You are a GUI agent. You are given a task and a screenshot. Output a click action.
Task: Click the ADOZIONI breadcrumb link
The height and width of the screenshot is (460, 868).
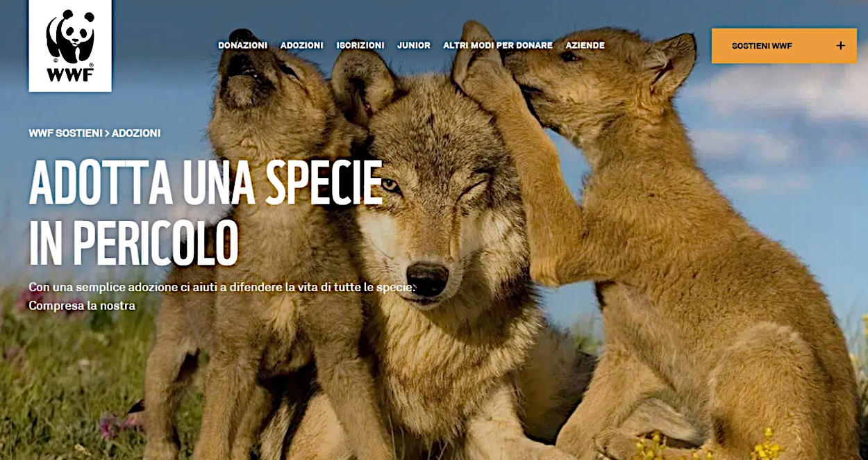pyautogui.click(x=136, y=133)
